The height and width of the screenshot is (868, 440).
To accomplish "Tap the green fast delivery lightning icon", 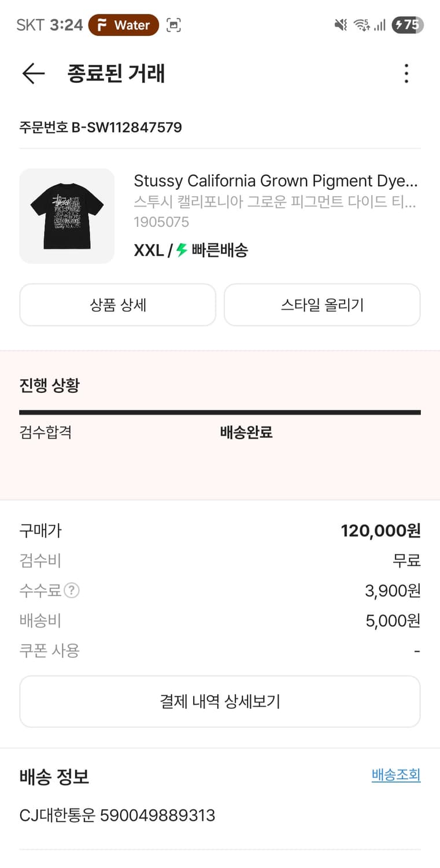I will tap(182, 251).
